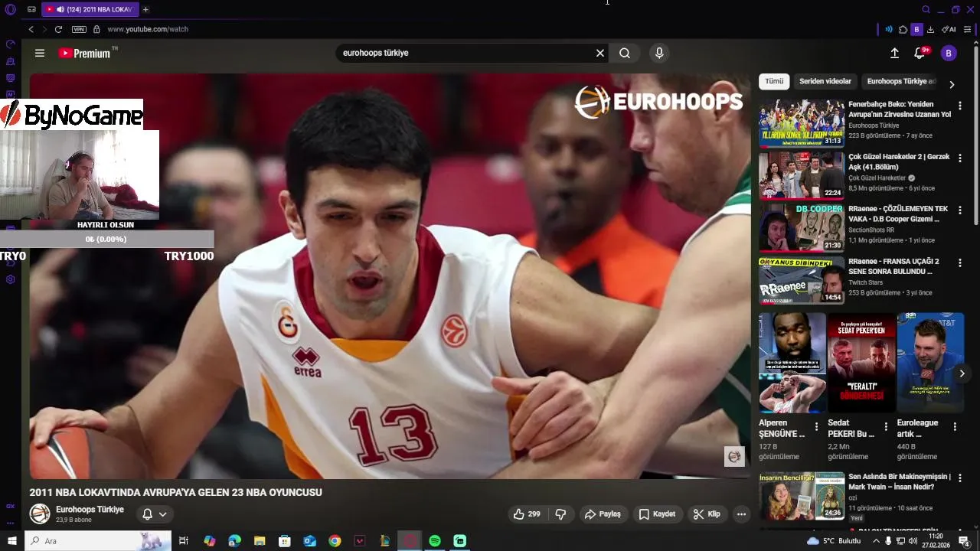Open system volume speaker tray icon
980x551 pixels.
click(913, 541)
